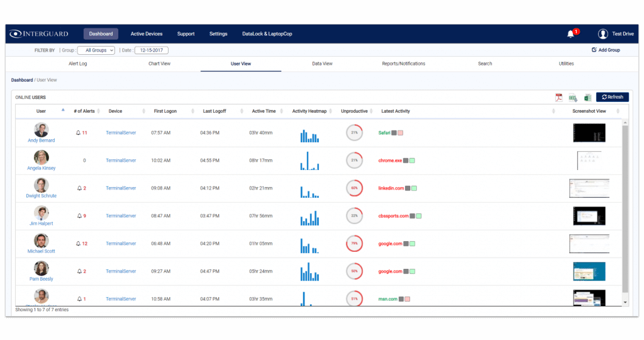Open Michael Scott's profile photo

pyautogui.click(x=41, y=241)
